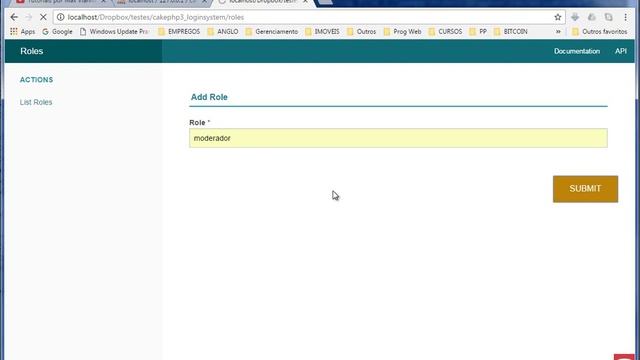The width and height of the screenshot is (640, 360).
Task: Close the second browser tab
Action: [x=204, y=2]
